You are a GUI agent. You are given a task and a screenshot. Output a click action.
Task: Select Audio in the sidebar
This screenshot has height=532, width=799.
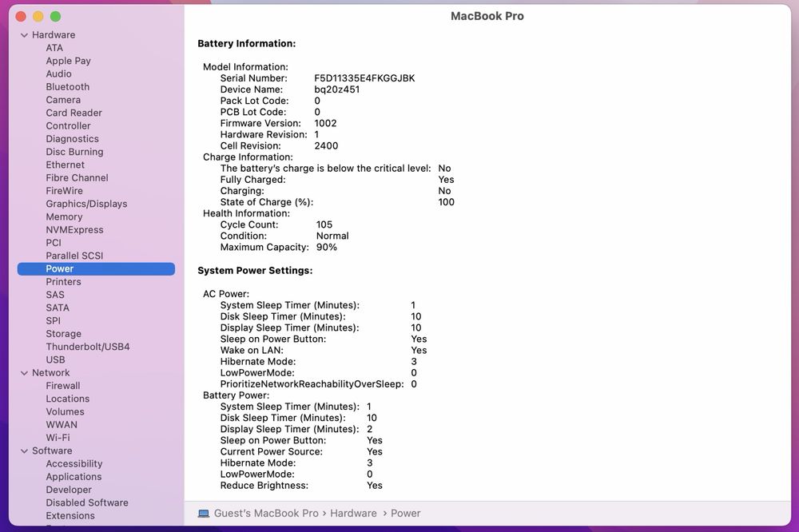pos(58,73)
